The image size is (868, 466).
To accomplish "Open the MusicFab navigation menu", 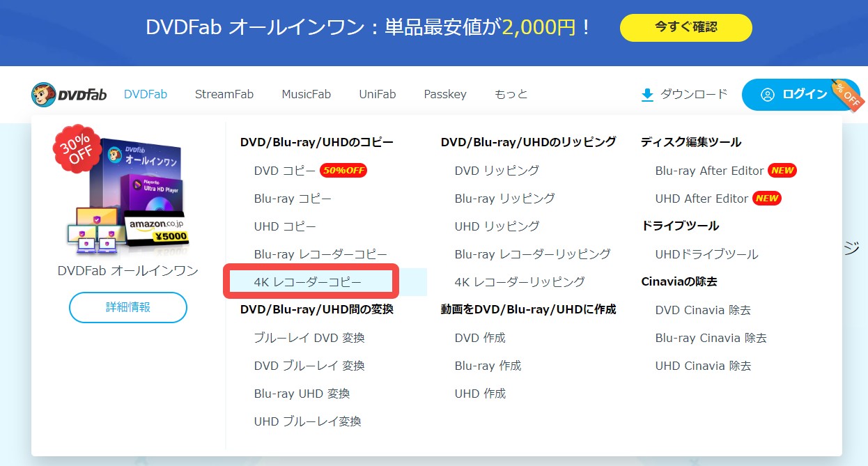I will pos(307,94).
